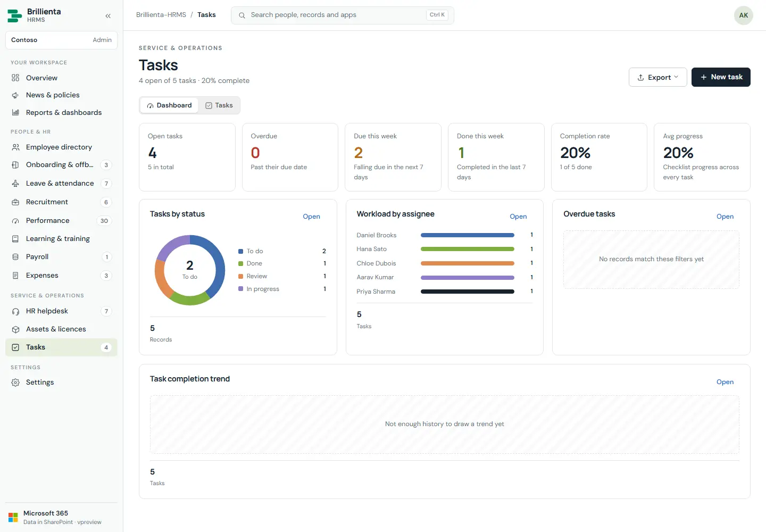Click the Settings gear icon

(x=15, y=383)
